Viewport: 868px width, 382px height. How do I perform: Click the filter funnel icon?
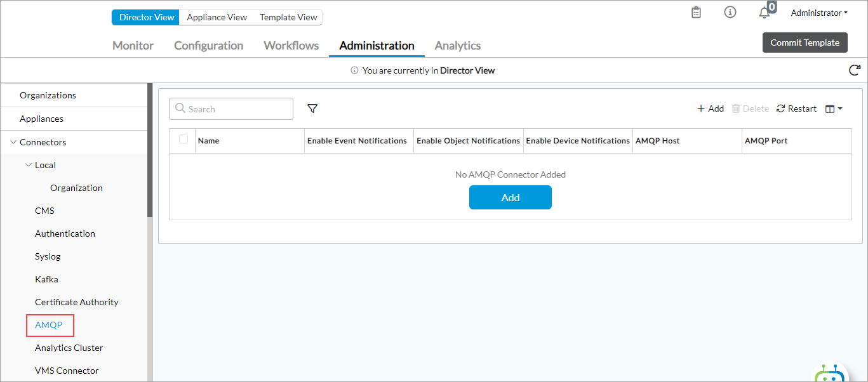pyautogui.click(x=312, y=109)
